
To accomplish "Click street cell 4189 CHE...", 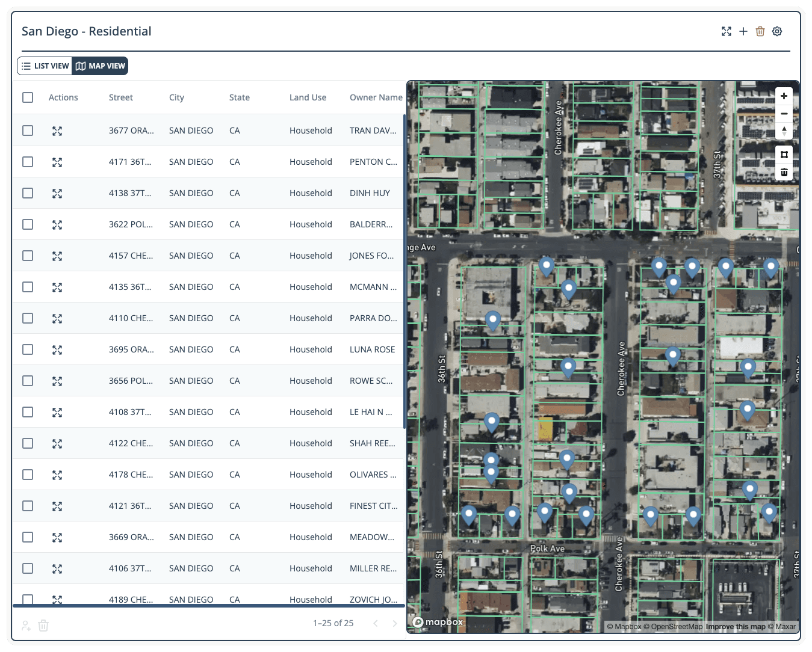I will point(131,600).
